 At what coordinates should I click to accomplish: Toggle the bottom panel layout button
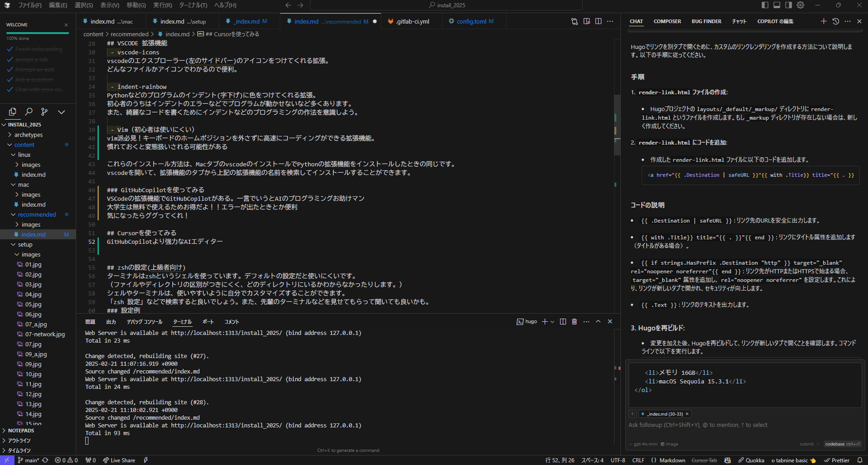coord(777,5)
